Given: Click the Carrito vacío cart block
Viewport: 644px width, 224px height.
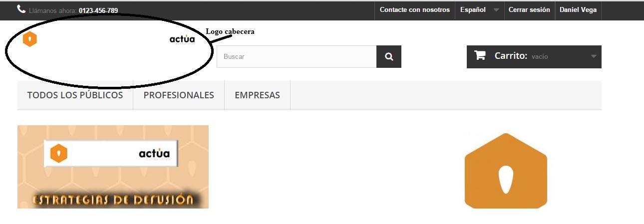Looking at the screenshot, I should tap(534, 57).
